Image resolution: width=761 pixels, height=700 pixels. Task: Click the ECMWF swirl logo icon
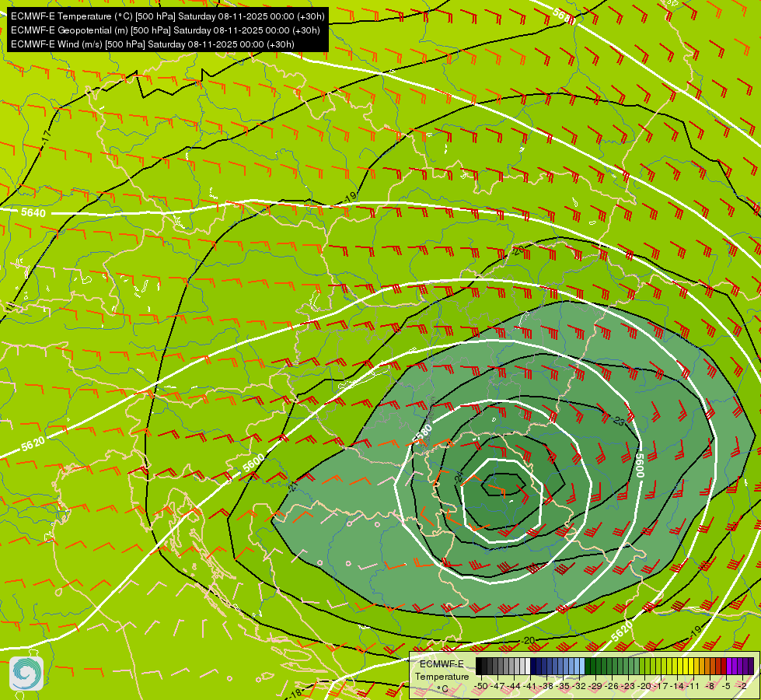tap(26, 674)
